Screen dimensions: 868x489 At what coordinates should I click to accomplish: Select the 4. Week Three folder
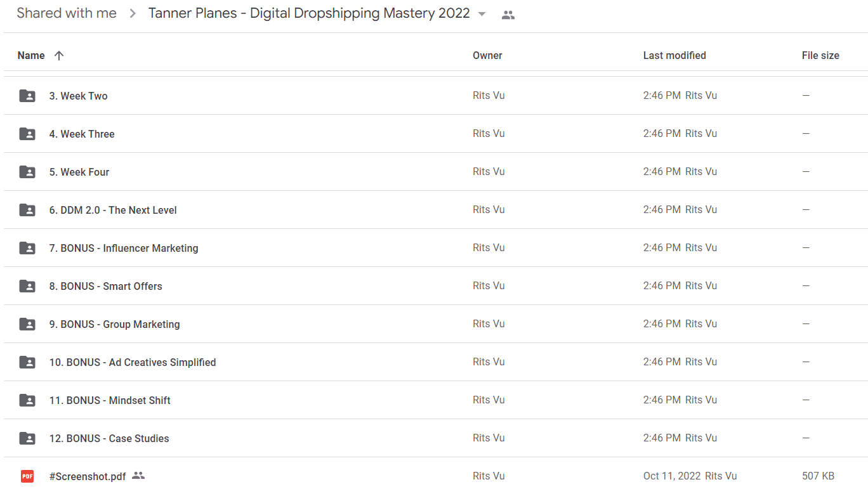tap(436, 134)
